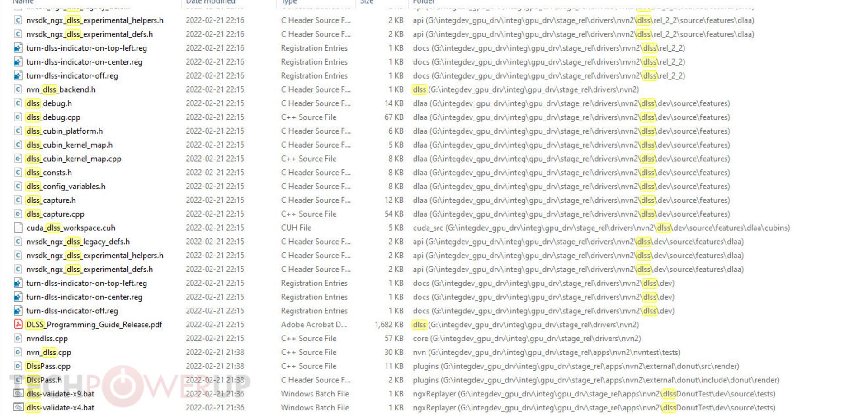Click the 67 KB size value
The image size is (868, 415).
point(394,117)
